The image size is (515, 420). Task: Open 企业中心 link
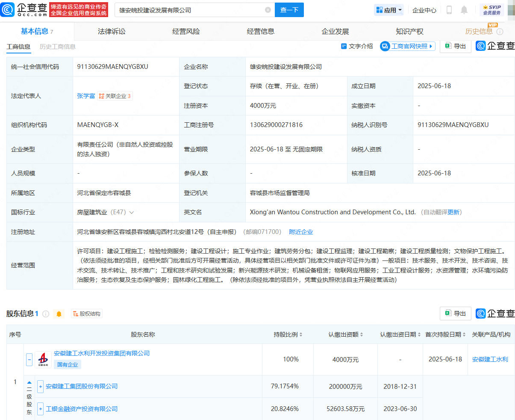pos(424,10)
